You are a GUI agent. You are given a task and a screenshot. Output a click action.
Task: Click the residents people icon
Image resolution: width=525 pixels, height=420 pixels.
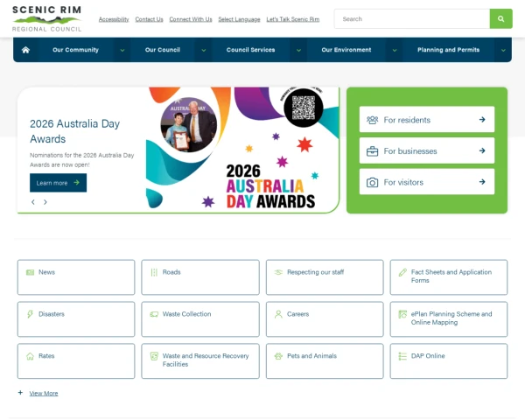(x=372, y=120)
